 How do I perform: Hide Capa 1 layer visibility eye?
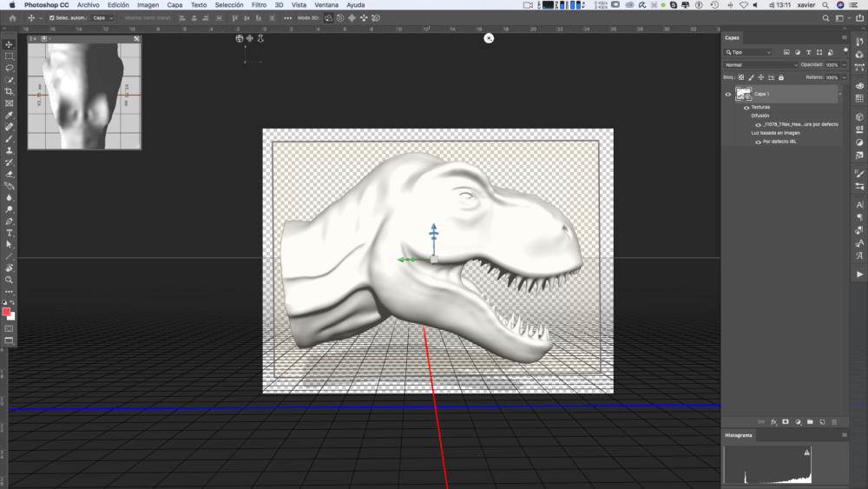click(x=728, y=94)
